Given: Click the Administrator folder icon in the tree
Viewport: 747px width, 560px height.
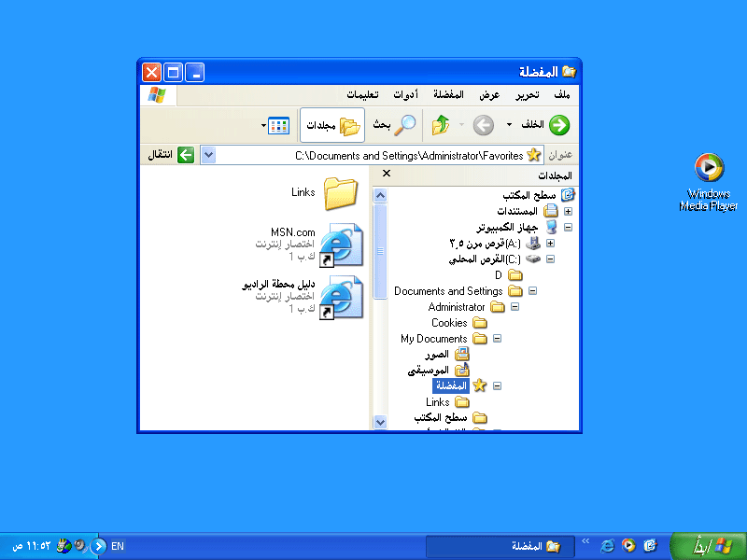Looking at the screenshot, I should click(x=498, y=307).
